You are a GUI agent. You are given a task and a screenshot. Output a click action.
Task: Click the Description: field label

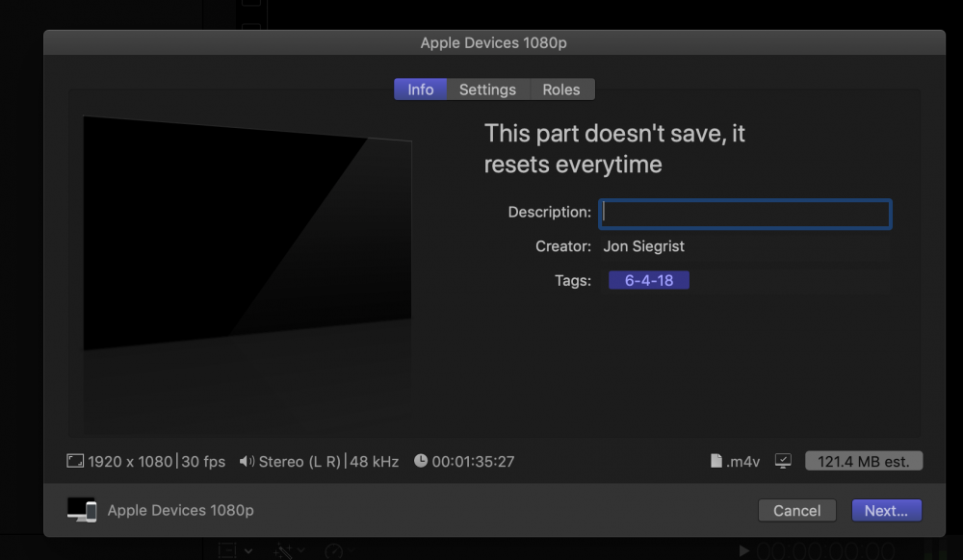coord(550,213)
